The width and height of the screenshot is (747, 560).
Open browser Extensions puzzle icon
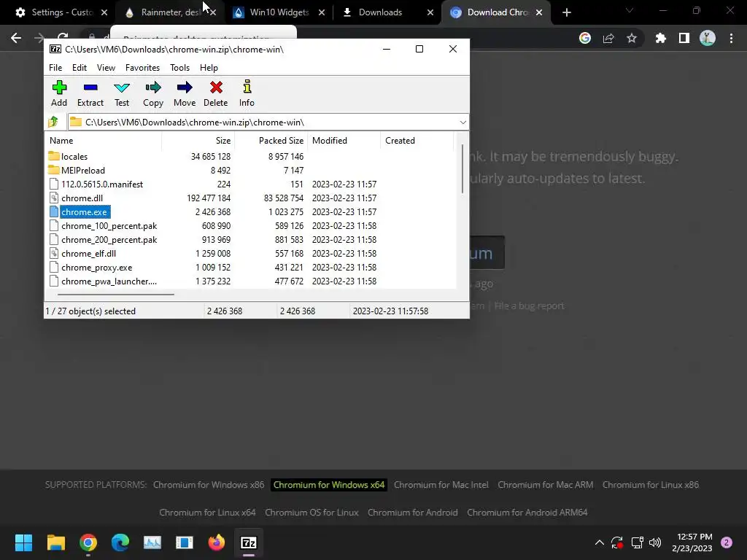(660, 38)
